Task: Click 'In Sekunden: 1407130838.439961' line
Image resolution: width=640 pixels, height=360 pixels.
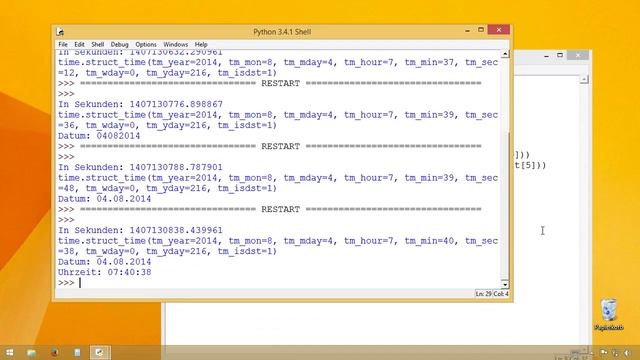Action: click(x=140, y=230)
